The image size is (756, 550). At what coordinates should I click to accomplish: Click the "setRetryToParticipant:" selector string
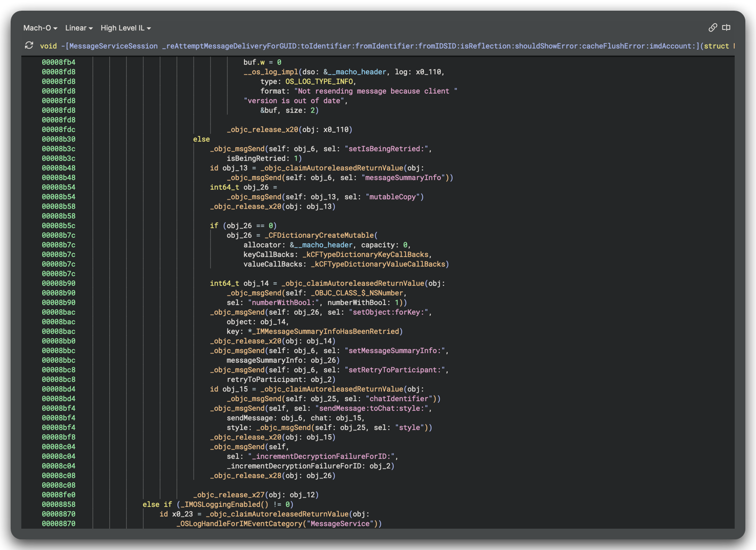(x=395, y=370)
